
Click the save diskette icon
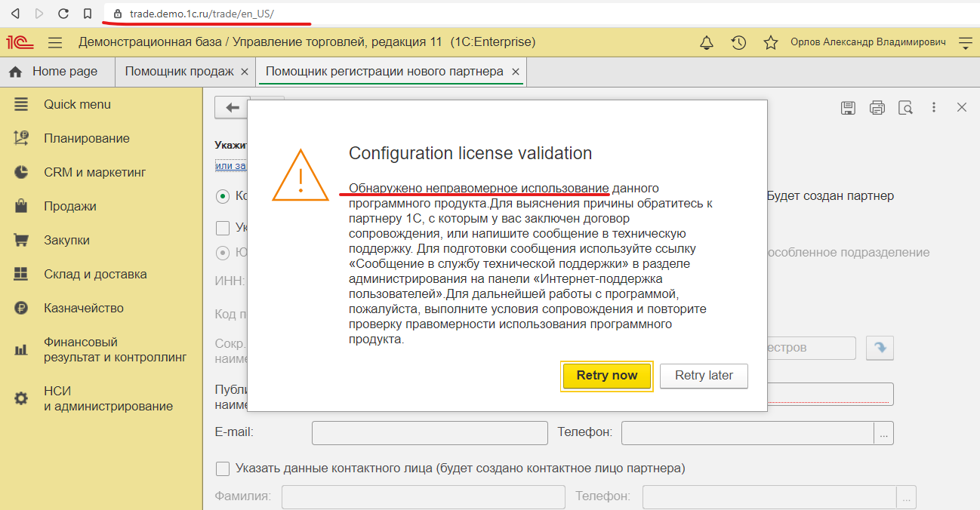coord(848,108)
